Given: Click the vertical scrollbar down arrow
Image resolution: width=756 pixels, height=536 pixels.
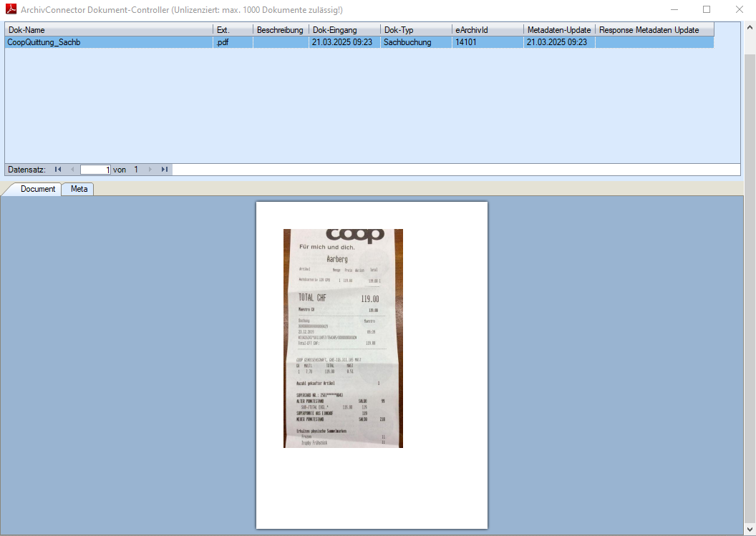Looking at the screenshot, I should pos(750,530).
